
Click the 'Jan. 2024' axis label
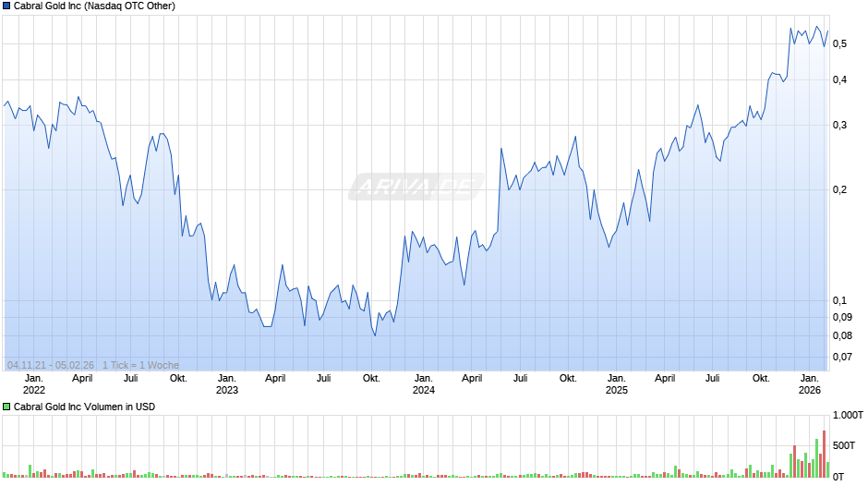pos(424,384)
